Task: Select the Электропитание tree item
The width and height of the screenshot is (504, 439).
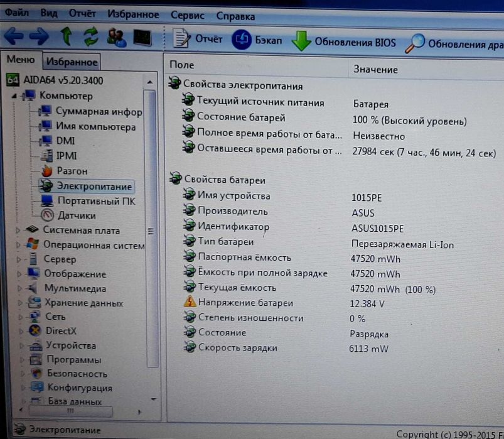Action: point(86,186)
